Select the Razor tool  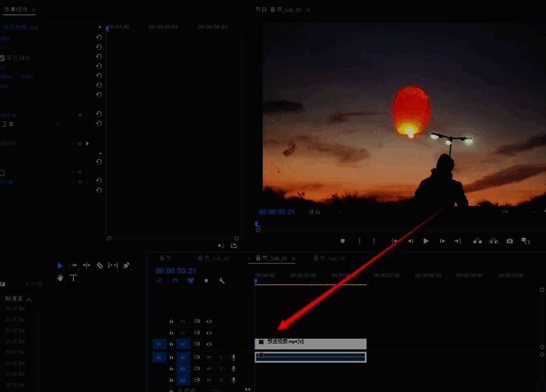[100, 265]
